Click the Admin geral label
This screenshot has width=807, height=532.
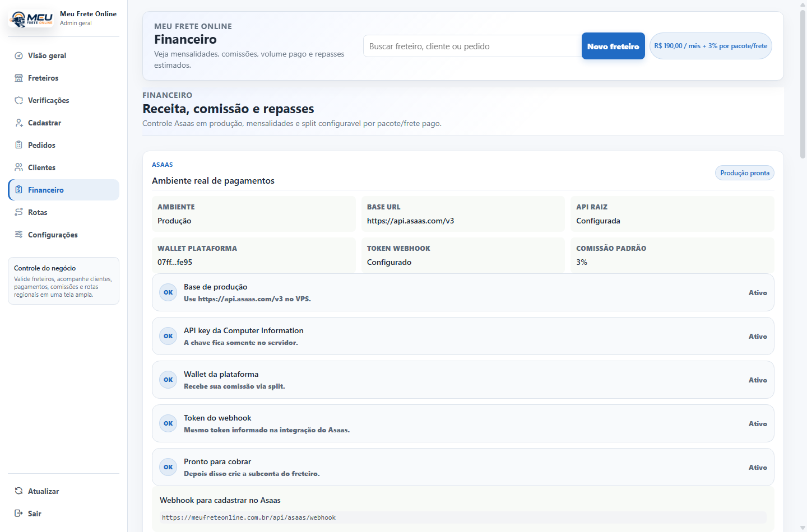76,23
